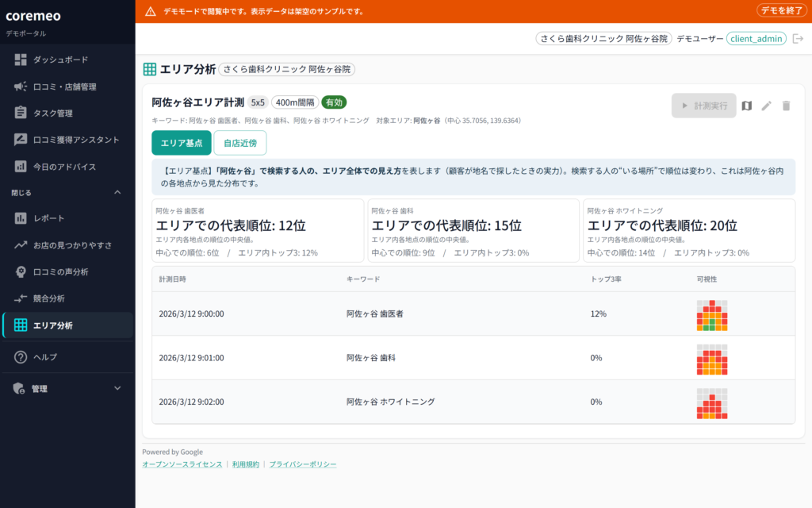This screenshot has width=812, height=508.
Task: Select the 2026/3/12 9:01:00 row cell
Action: pyautogui.click(x=192, y=358)
